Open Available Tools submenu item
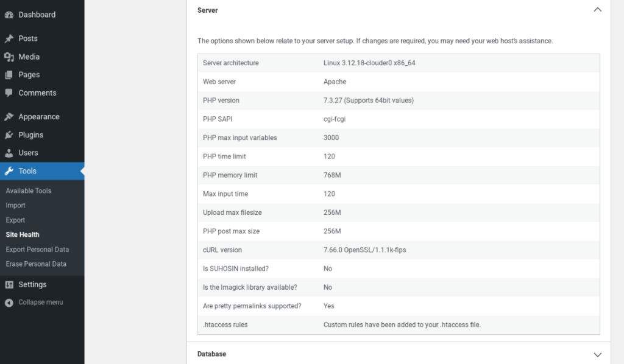The image size is (624, 364). pyautogui.click(x=29, y=191)
